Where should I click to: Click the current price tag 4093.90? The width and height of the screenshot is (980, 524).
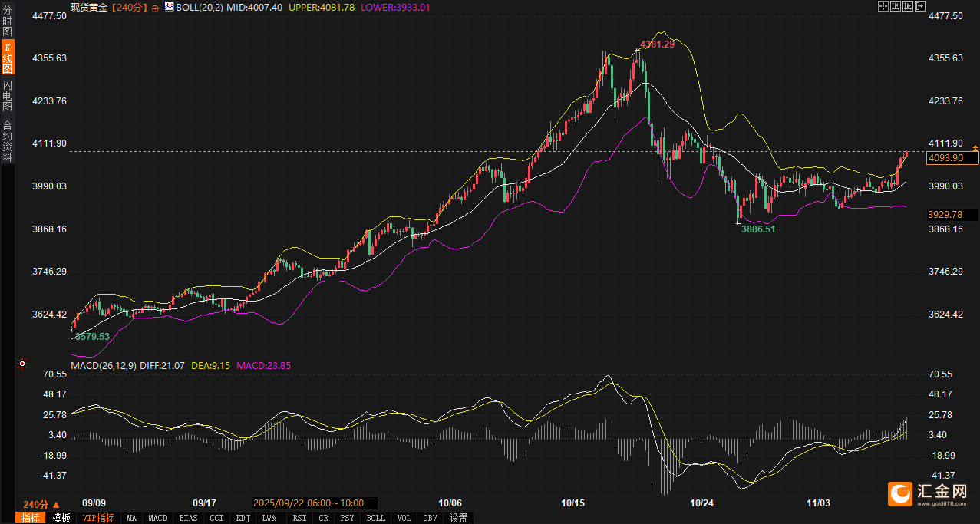952,158
